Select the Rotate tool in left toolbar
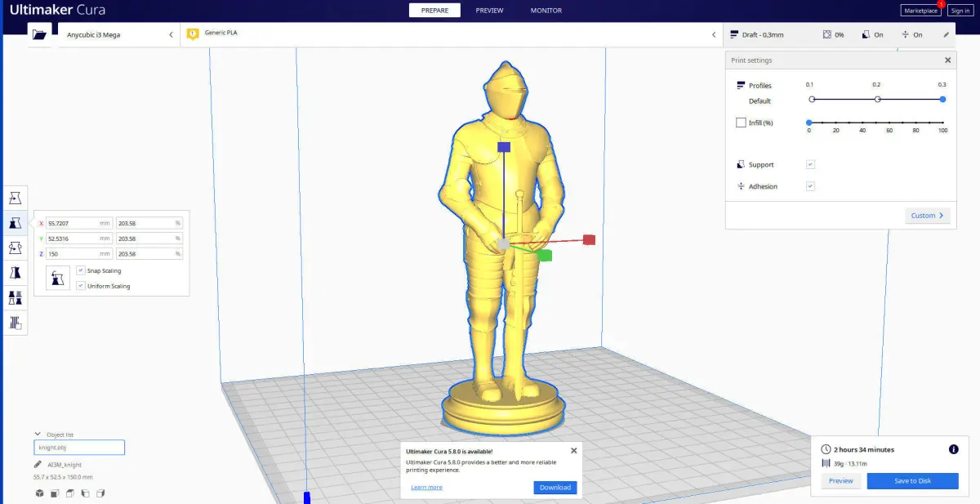980x504 pixels. (x=15, y=248)
